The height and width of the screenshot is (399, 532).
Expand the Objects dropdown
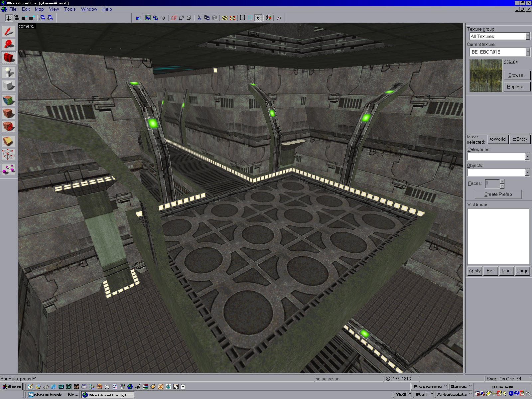(527, 173)
